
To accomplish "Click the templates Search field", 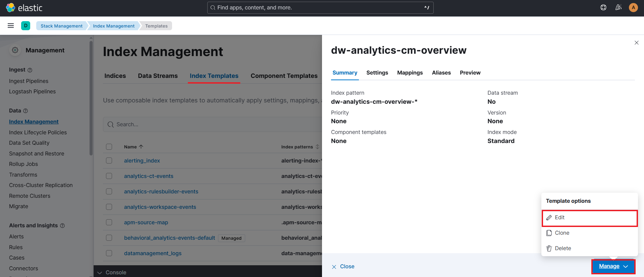I will (213, 125).
